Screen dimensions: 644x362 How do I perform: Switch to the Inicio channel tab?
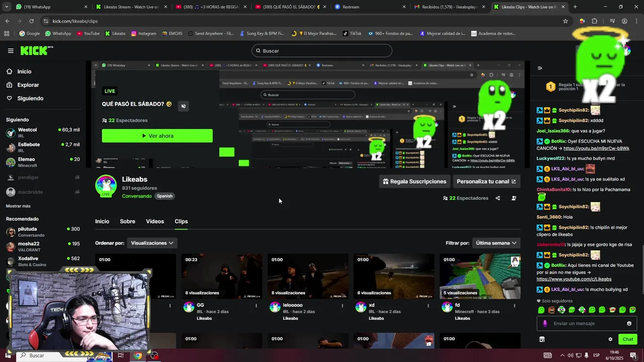[x=102, y=221]
